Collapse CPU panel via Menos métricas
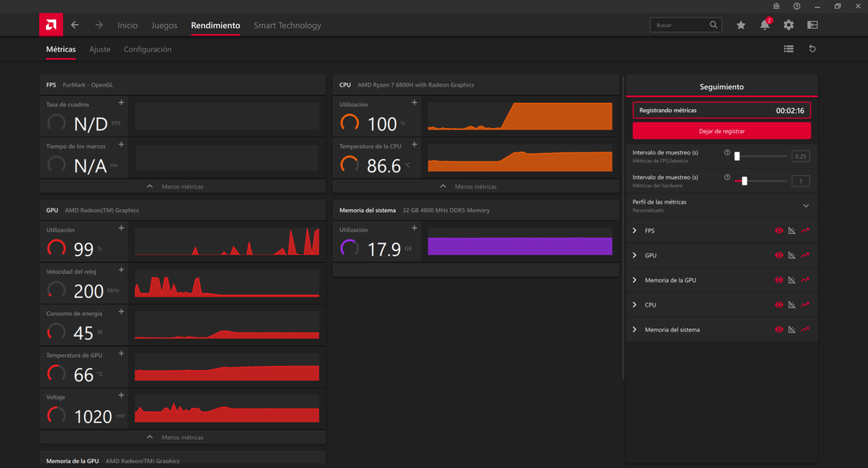The height and width of the screenshot is (468, 868). [x=475, y=186]
